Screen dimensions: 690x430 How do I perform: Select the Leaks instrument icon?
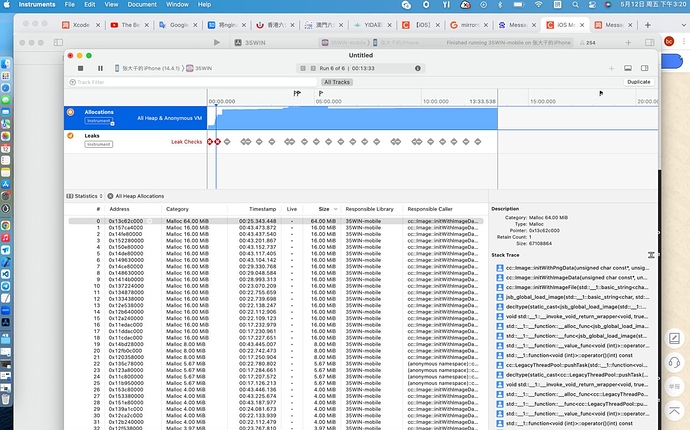click(70, 136)
